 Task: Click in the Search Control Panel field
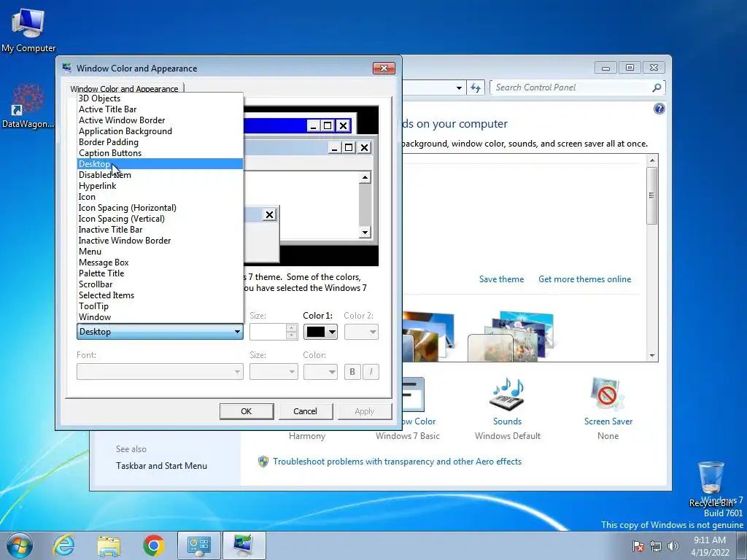tap(572, 87)
